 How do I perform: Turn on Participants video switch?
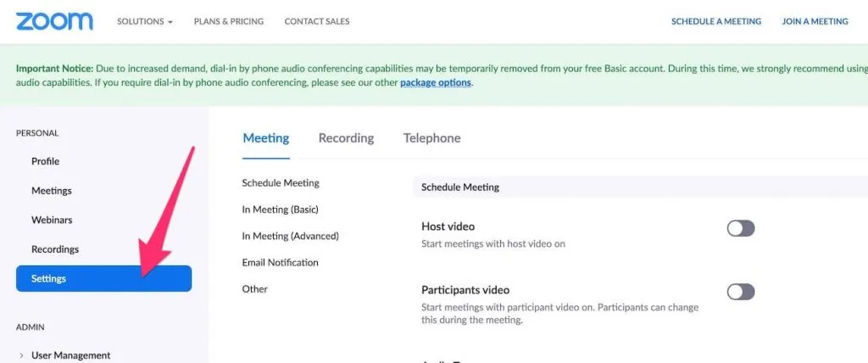click(741, 292)
